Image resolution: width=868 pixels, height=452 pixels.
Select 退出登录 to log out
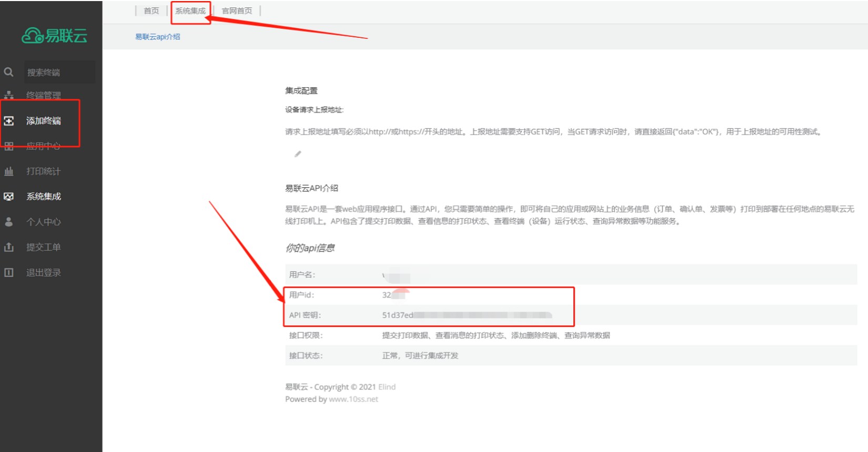click(44, 273)
